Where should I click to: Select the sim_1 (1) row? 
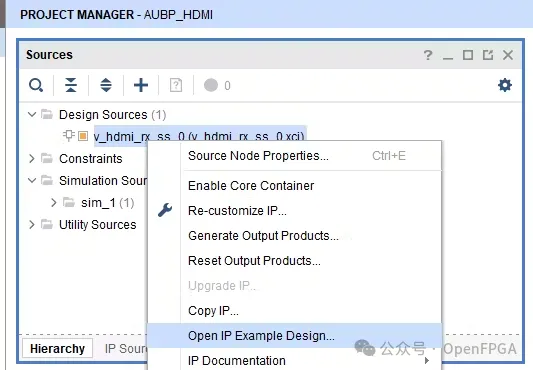tap(108, 203)
